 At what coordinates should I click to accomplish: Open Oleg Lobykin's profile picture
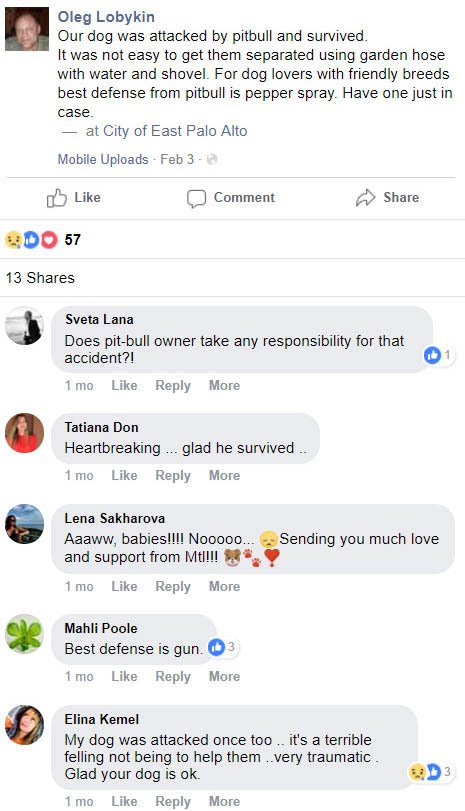point(27,28)
